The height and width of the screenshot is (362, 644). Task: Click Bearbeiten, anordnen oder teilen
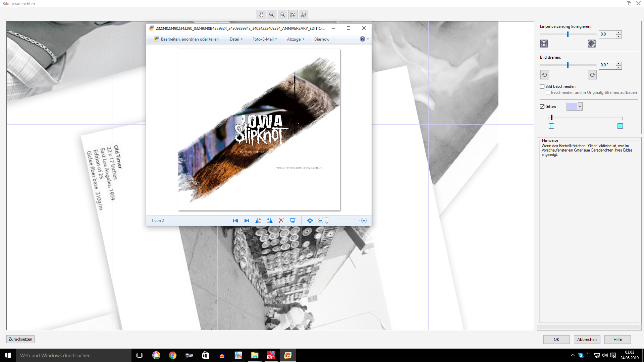coord(186,39)
